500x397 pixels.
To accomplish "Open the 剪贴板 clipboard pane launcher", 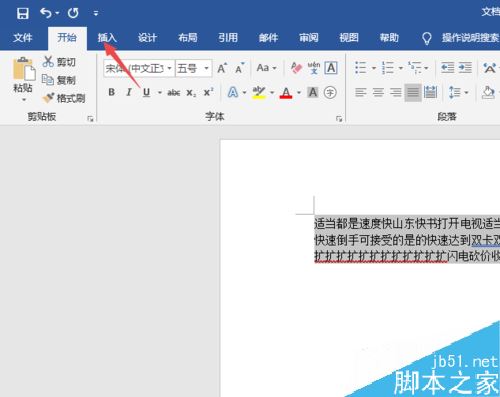I will [x=90, y=118].
